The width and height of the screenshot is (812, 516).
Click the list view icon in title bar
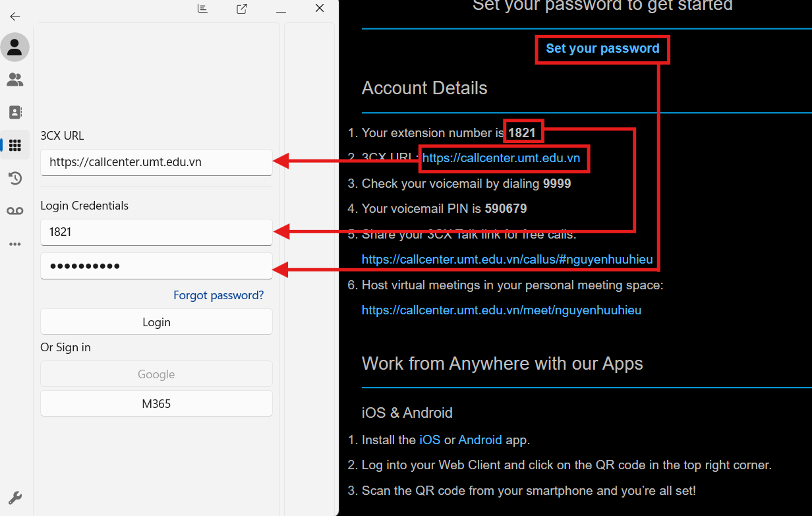[202, 9]
